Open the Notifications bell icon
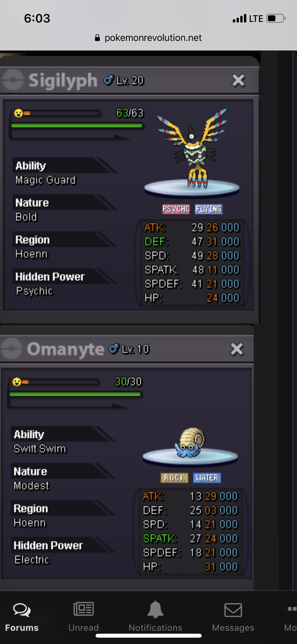Image resolution: width=297 pixels, height=644 pixels. tap(155, 609)
